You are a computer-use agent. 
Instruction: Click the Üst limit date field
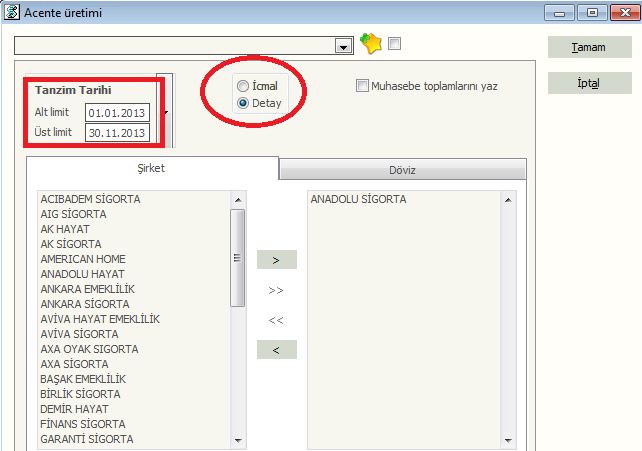pyautogui.click(x=117, y=133)
